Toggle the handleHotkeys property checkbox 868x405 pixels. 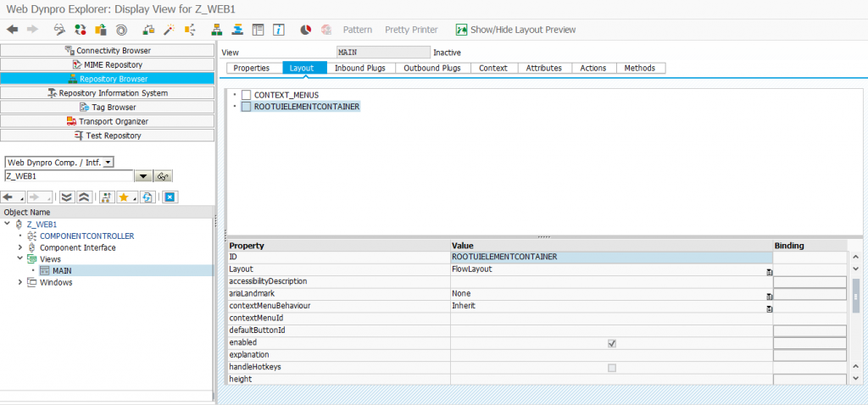pos(612,368)
